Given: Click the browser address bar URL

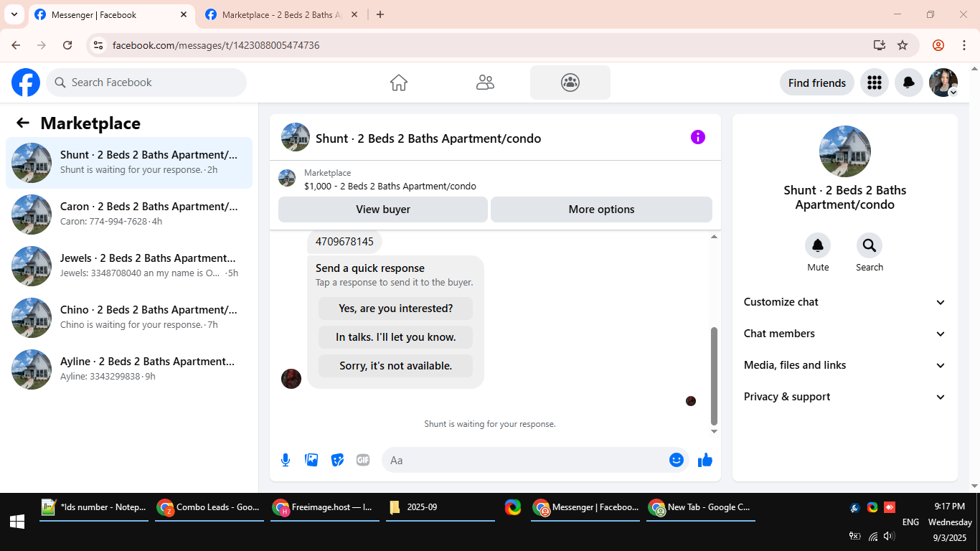Looking at the screenshot, I should (x=216, y=45).
